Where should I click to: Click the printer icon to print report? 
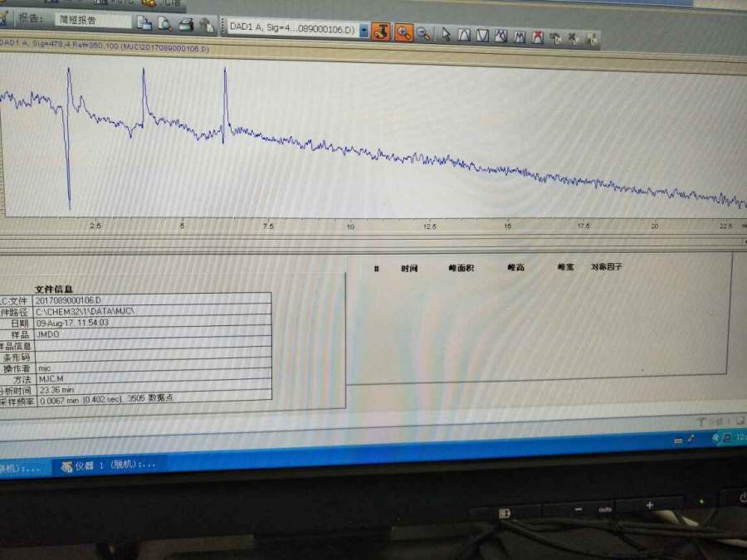point(186,24)
